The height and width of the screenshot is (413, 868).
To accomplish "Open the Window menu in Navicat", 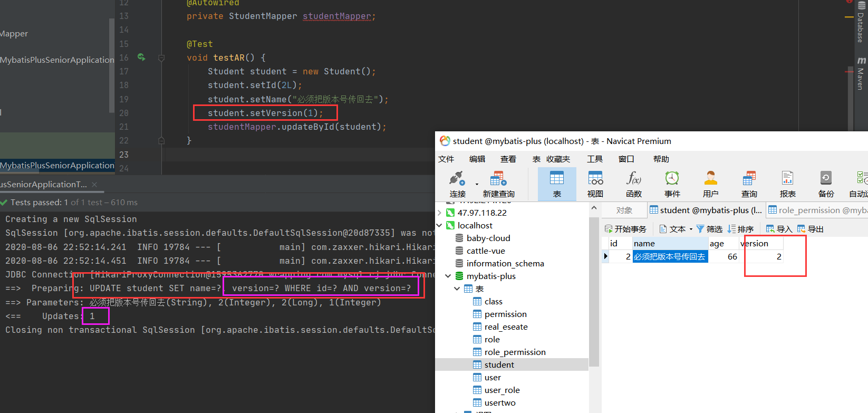I will tap(626, 159).
